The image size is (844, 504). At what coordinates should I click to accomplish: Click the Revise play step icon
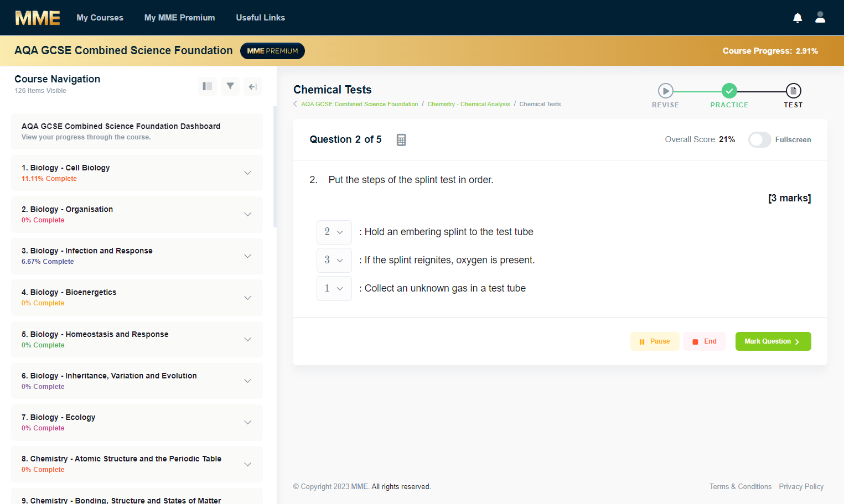[x=665, y=91]
